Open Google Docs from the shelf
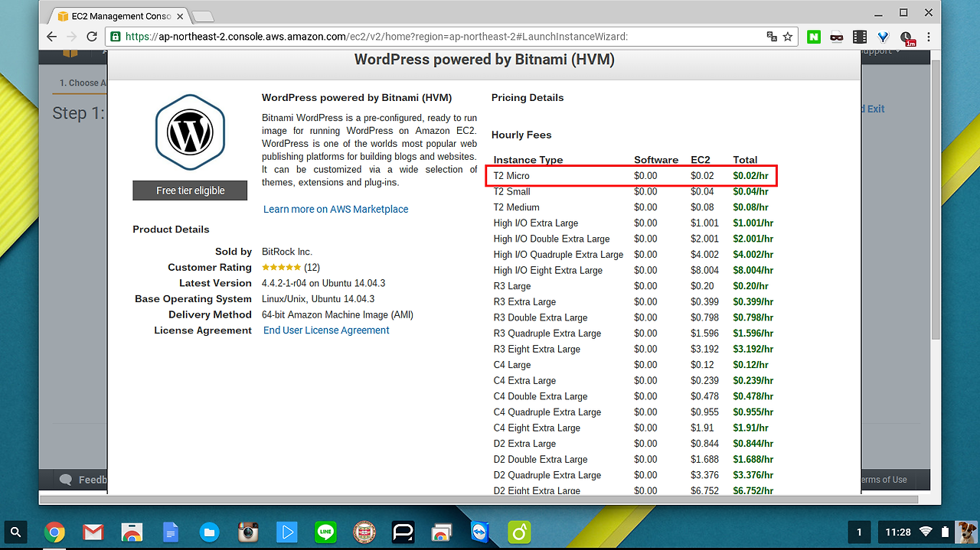The image size is (980, 550). pyautogui.click(x=170, y=532)
